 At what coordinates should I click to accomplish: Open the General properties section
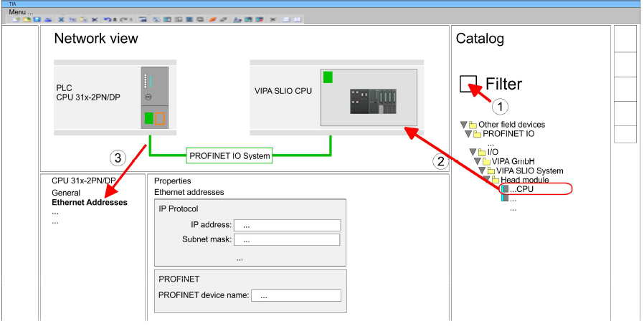pos(66,193)
